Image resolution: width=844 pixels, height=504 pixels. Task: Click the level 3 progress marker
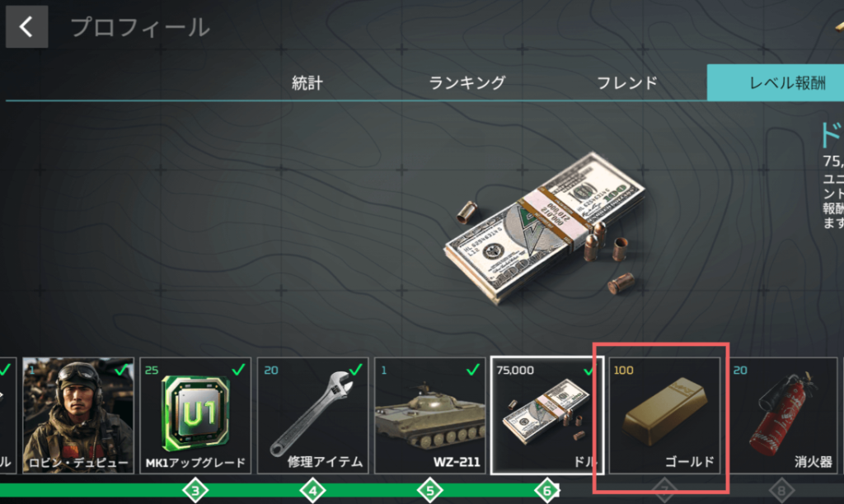[195, 491]
